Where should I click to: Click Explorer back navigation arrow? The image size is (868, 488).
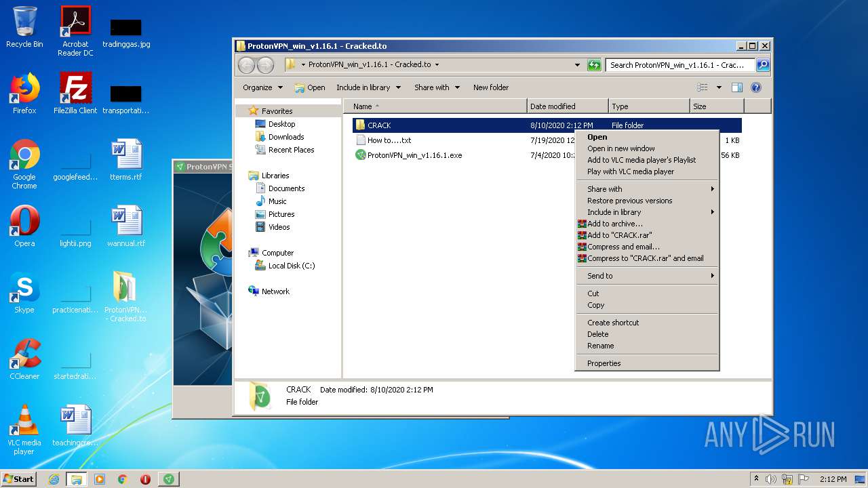tap(246, 65)
